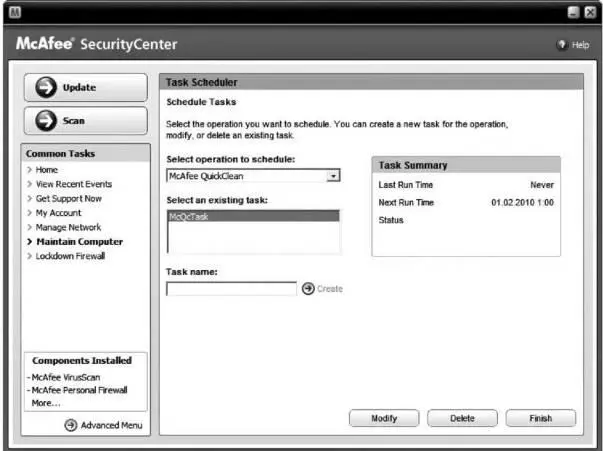Click the chevron beside My Account

click(x=30, y=213)
